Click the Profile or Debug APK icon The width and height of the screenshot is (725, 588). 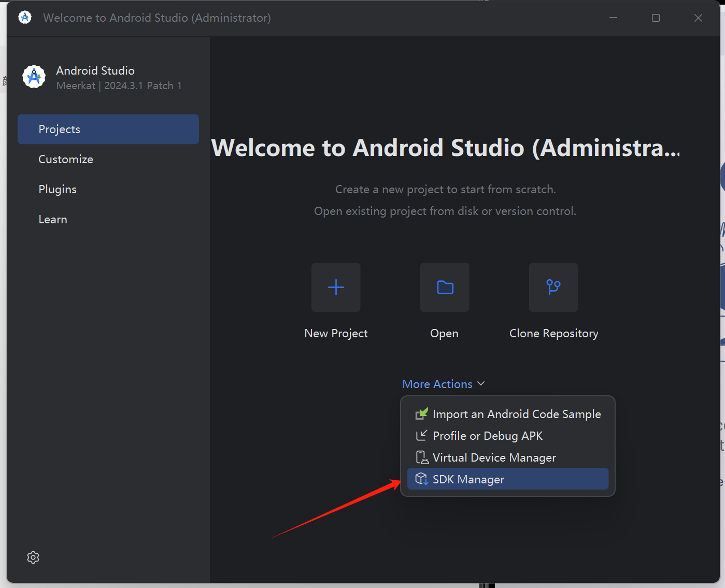click(422, 436)
